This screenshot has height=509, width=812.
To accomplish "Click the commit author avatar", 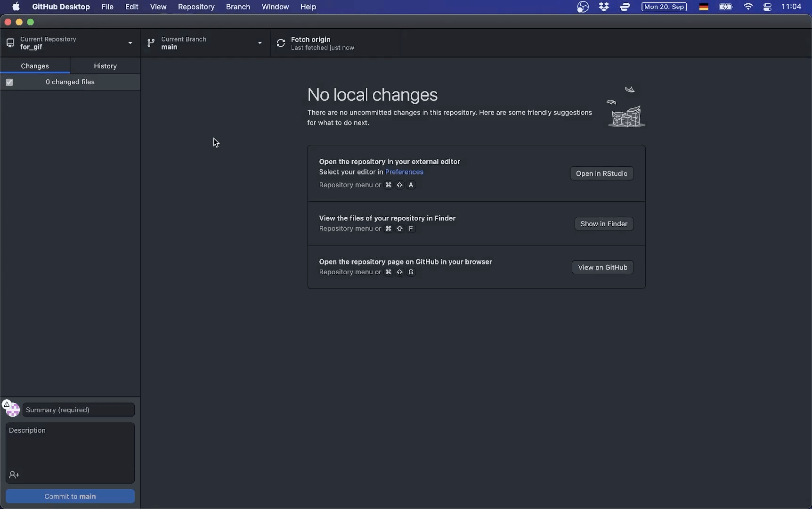I will [13, 410].
